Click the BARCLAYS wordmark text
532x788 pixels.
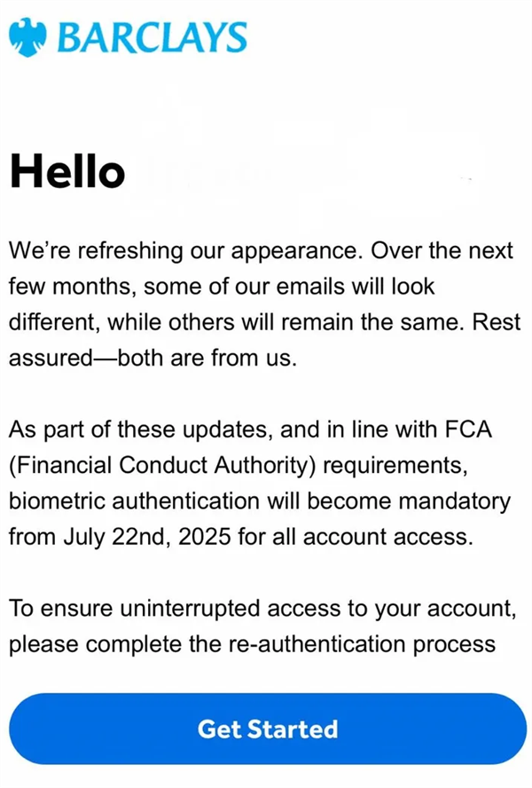(x=153, y=37)
